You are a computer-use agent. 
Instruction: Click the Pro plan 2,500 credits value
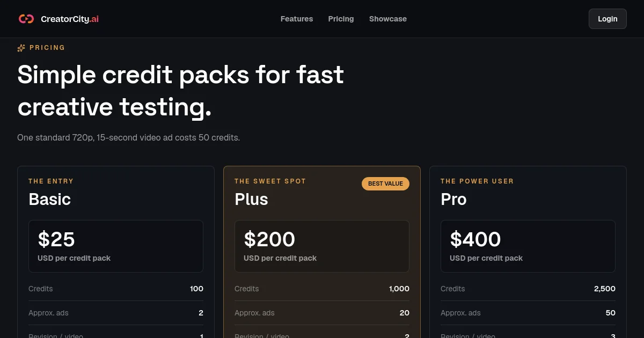pos(605,289)
